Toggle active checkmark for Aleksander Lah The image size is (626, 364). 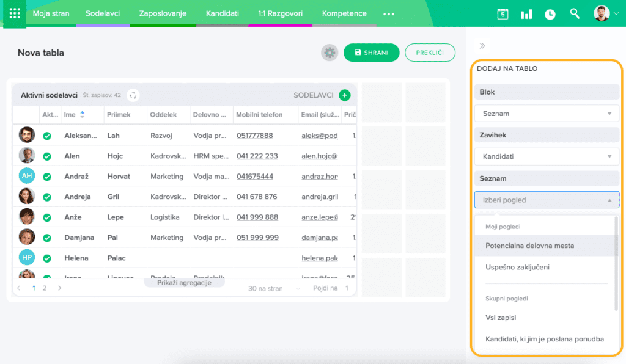tap(46, 136)
